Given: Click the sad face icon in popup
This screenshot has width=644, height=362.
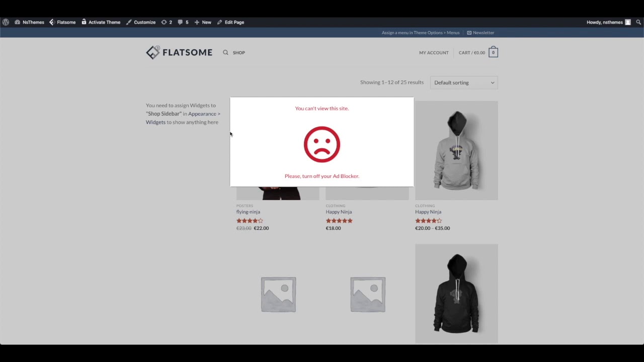Looking at the screenshot, I should (x=322, y=144).
